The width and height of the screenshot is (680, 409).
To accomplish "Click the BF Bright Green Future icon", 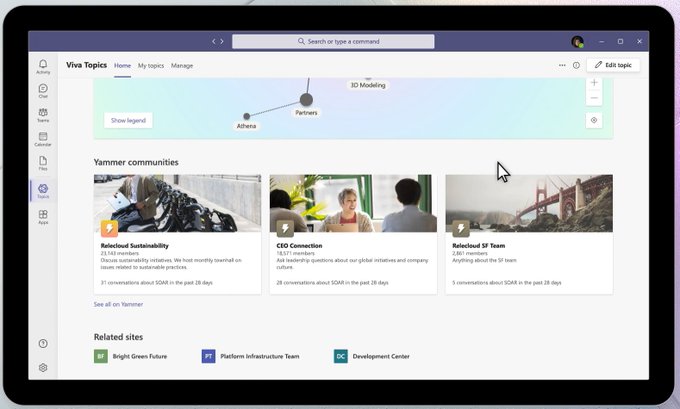I will click(101, 356).
